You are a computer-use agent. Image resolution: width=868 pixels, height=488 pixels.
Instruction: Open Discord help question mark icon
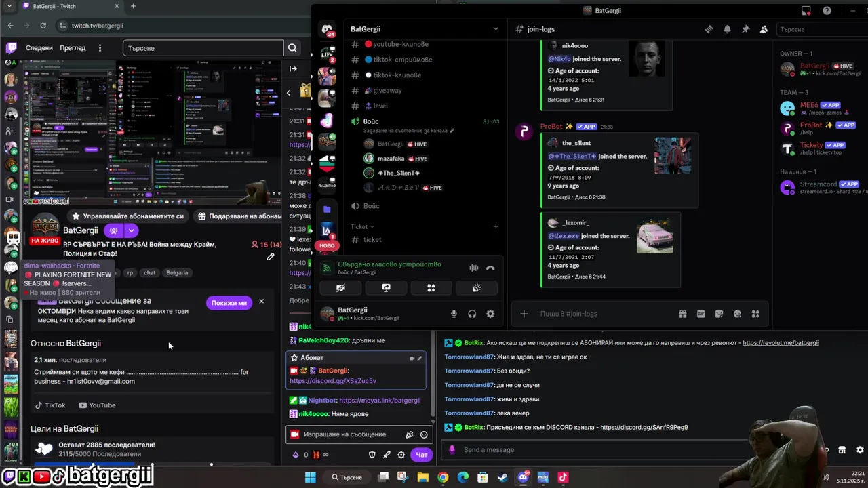pyautogui.click(x=827, y=10)
